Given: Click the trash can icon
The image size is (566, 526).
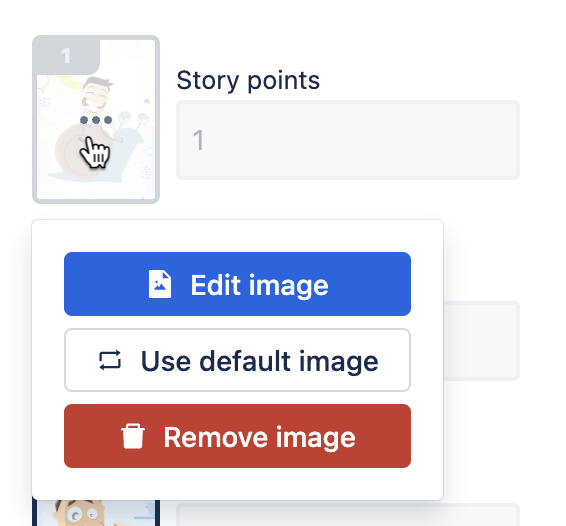Looking at the screenshot, I should (133, 436).
